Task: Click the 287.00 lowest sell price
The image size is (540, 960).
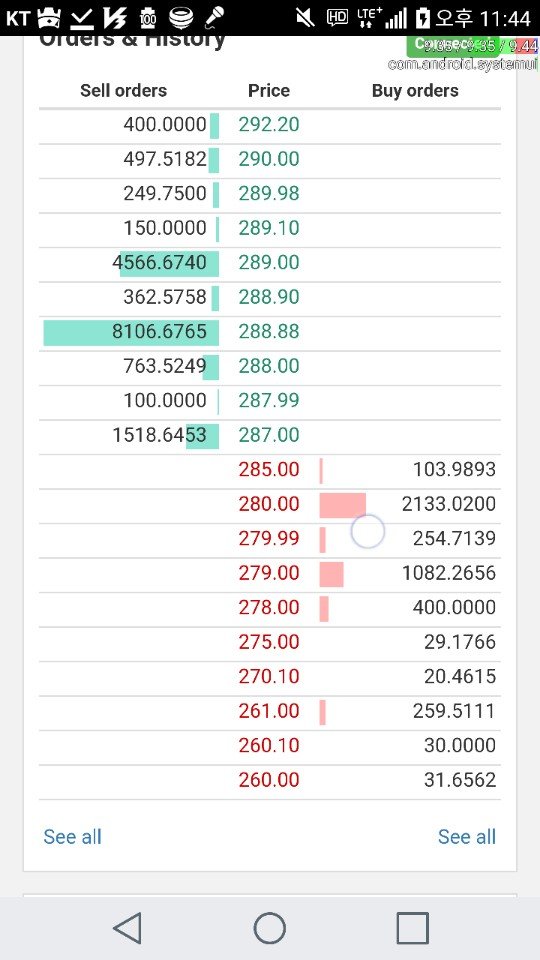Action: coord(269,435)
